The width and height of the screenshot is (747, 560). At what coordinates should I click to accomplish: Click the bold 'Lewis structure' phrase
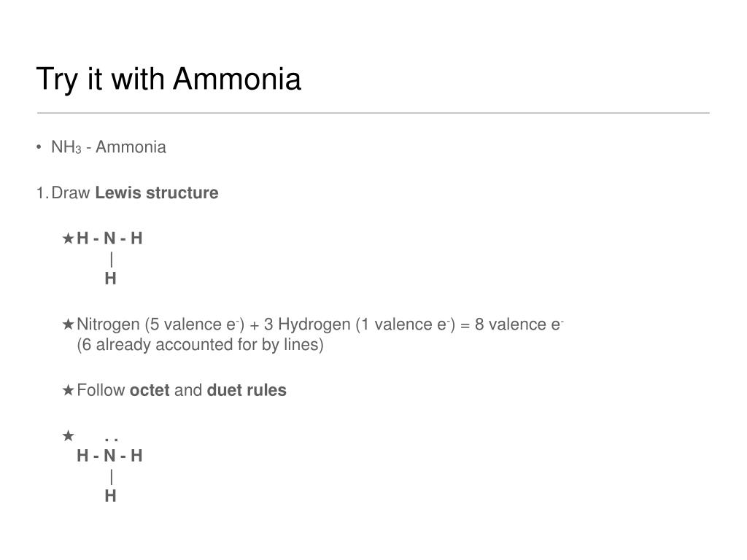pos(157,192)
